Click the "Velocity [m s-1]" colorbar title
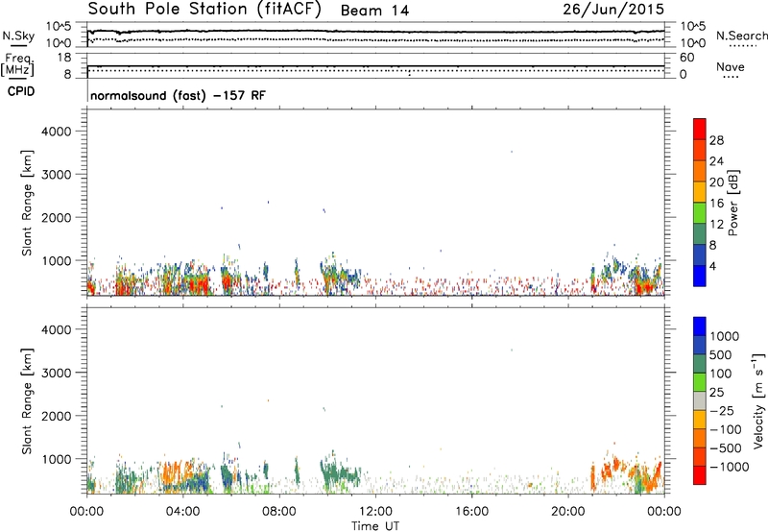Viewport: 768px width, 532px height. point(758,401)
